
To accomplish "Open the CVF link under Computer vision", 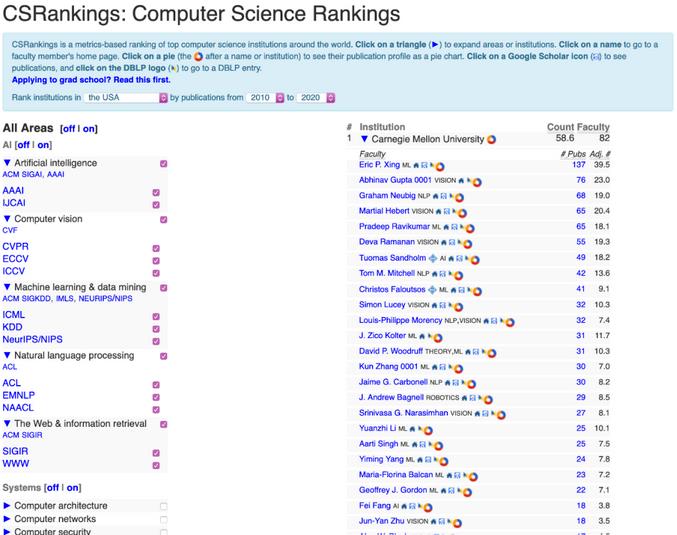I will (x=9, y=231).
